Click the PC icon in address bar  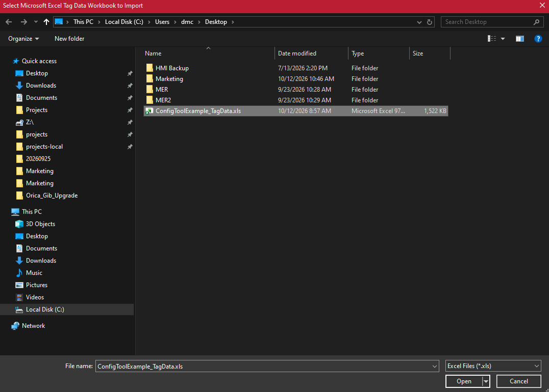tap(59, 22)
